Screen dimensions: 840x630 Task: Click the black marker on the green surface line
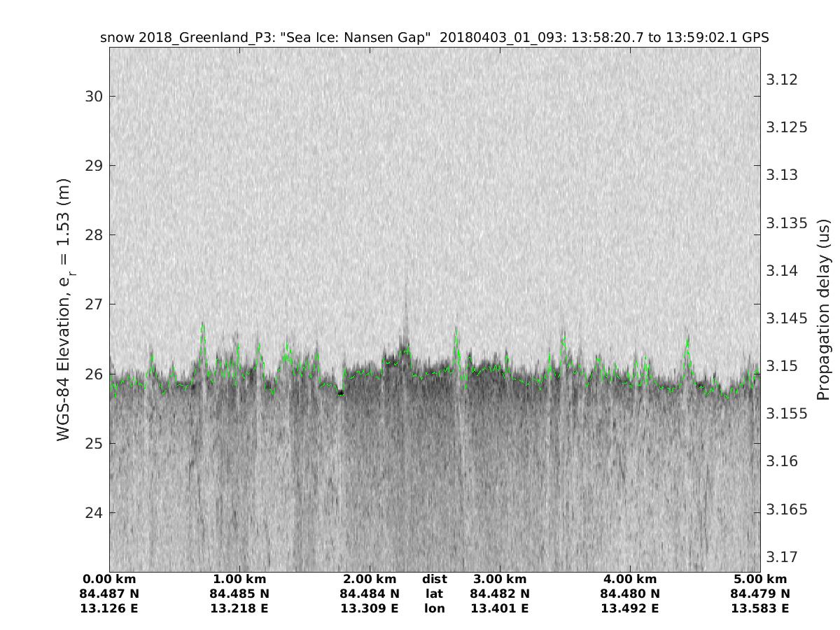click(341, 393)
